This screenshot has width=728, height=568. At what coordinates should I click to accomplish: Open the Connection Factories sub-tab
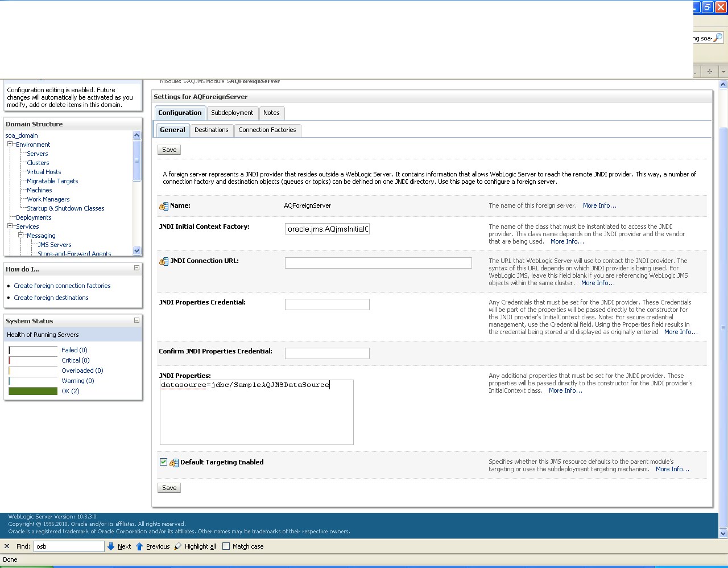pyautogui.click(x=267, y=130)
